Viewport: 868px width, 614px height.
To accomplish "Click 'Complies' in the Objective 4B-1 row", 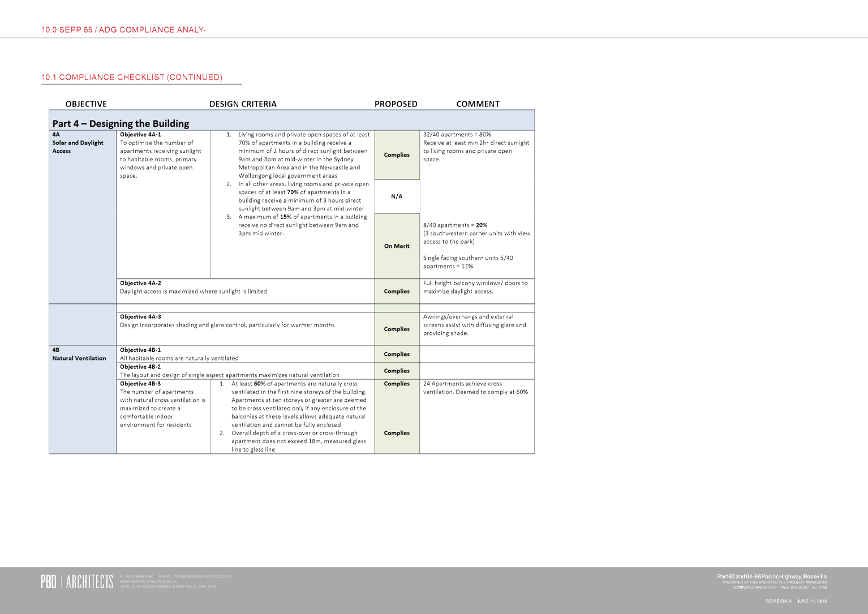I will click(397, 354).
